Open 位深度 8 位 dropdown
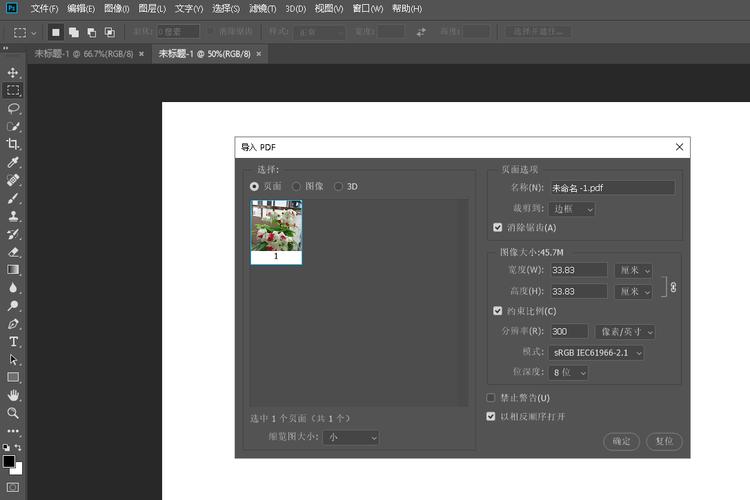The width and height of the screenshot is (750, 500). (568, 372)
